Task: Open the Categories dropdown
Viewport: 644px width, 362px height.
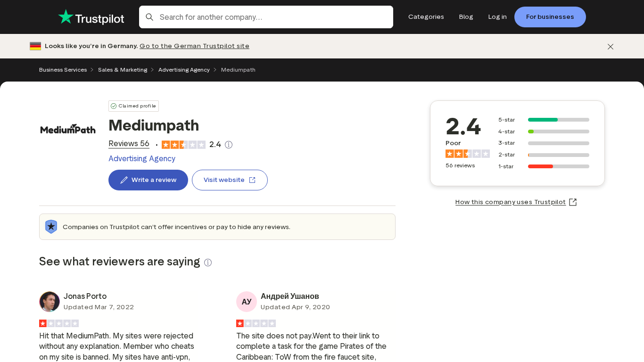Action: point(426,16)
